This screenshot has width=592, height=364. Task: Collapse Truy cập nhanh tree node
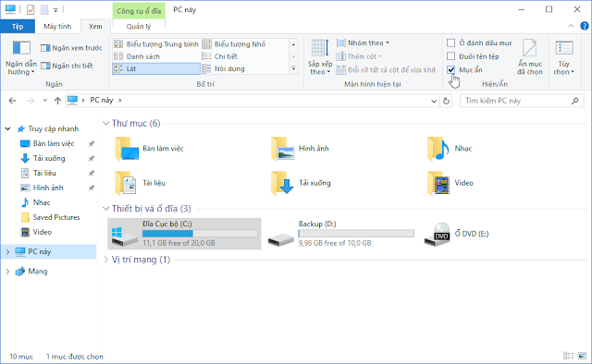tap(7, 129)
